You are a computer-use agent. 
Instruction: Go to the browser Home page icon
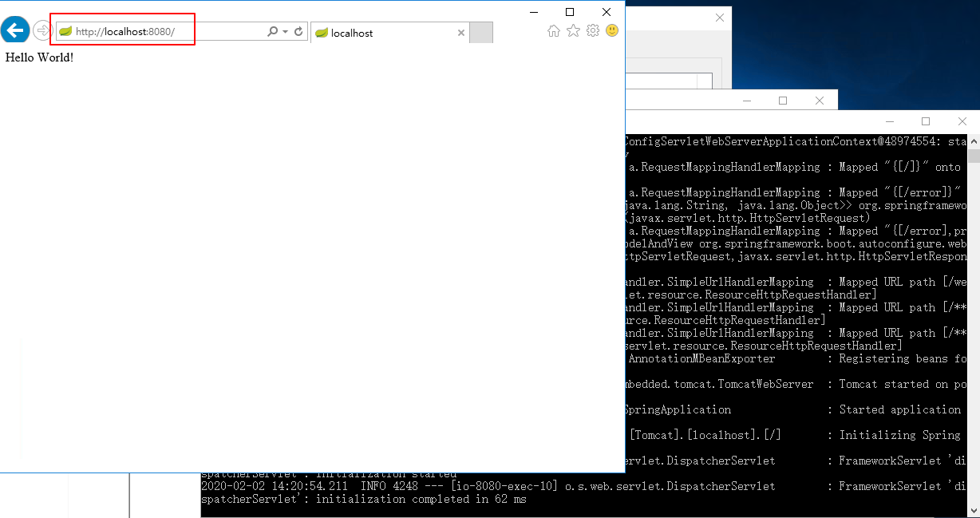pos(554,31)
